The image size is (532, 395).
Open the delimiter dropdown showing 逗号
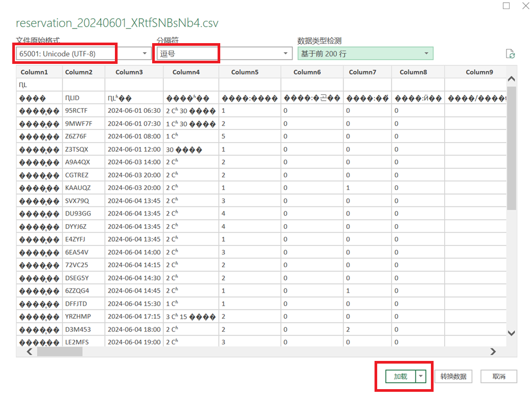click(x=225, y=53)
